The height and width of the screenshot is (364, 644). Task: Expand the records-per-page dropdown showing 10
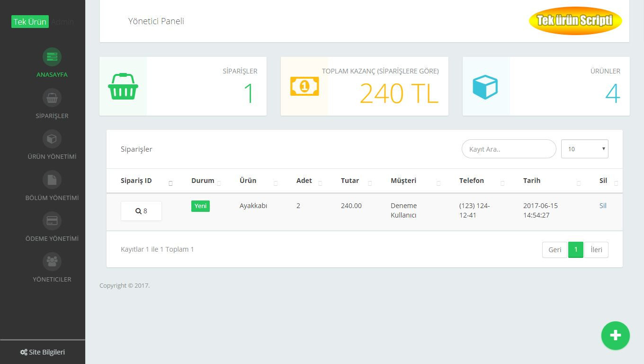pos(584,149)
